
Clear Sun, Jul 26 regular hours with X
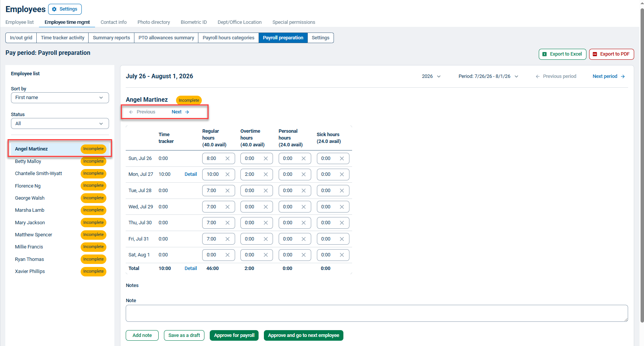tap(228, 158)
